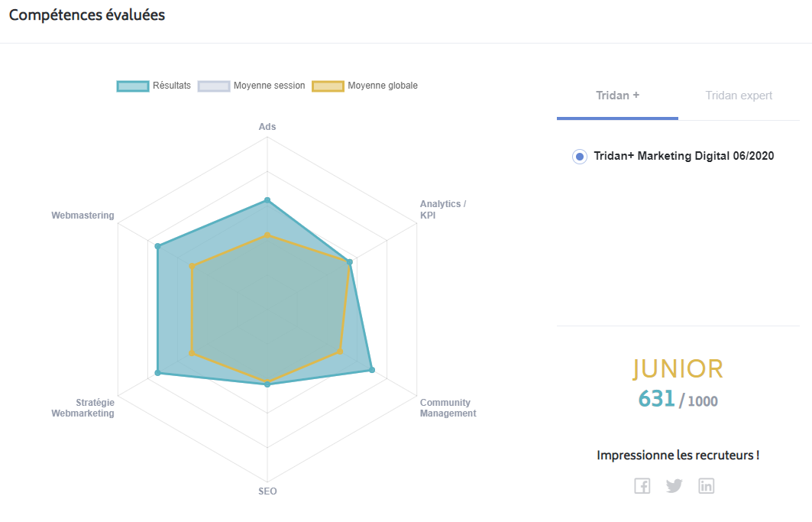Click the Compétences évaluées heading
The image size is (812, 522).
(87, 15)
